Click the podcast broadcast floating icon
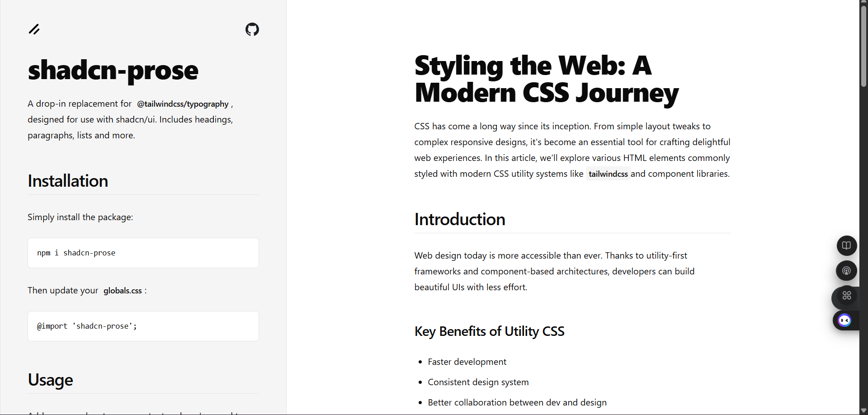Viewport: 868px width, 415px height. click(846, 271)
